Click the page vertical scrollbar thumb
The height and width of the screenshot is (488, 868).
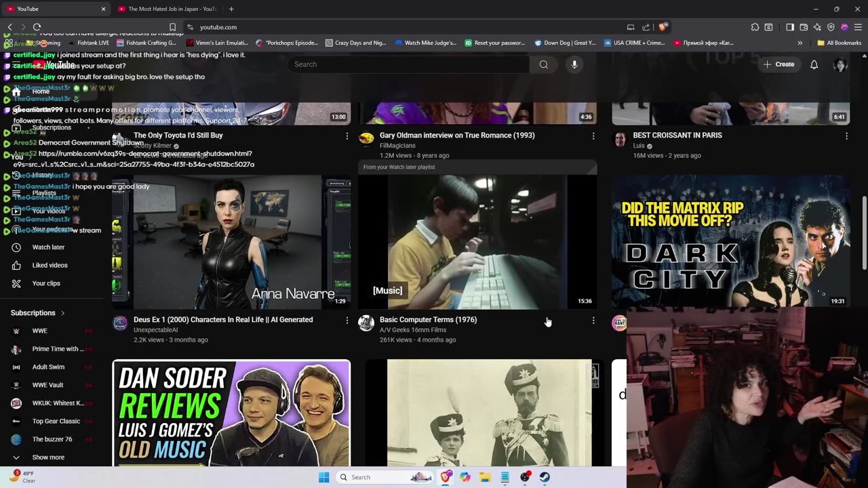864,232
